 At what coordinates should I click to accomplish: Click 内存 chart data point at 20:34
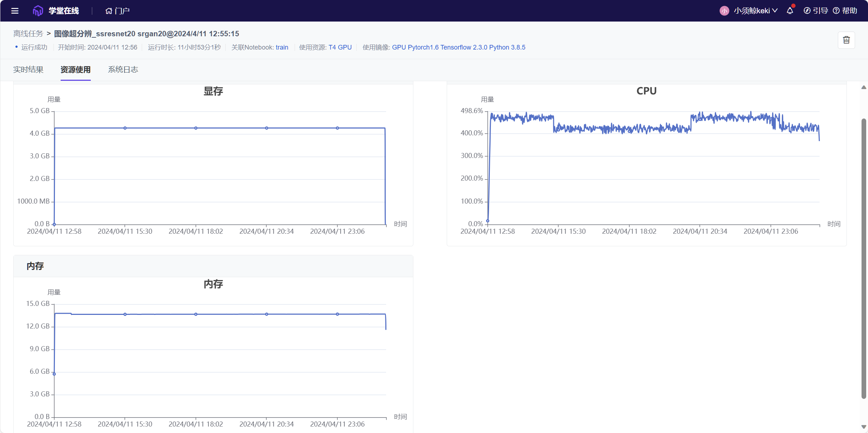(267, 314)
